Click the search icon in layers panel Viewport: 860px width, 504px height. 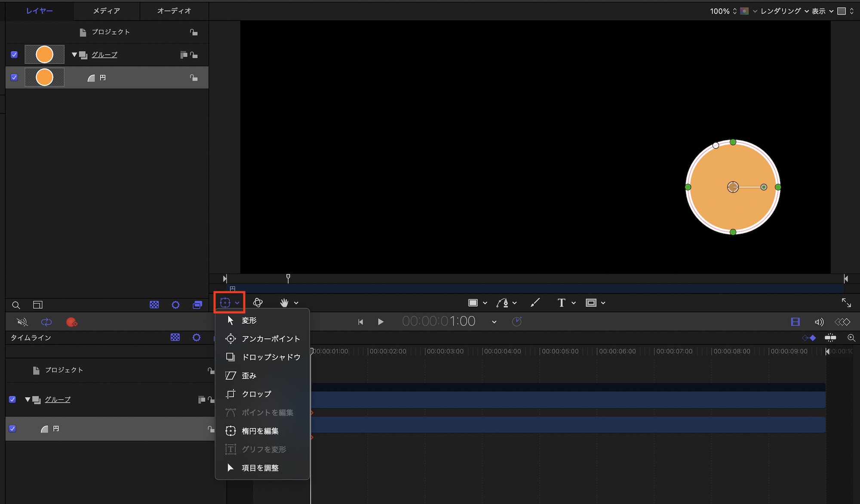point(16,305)
